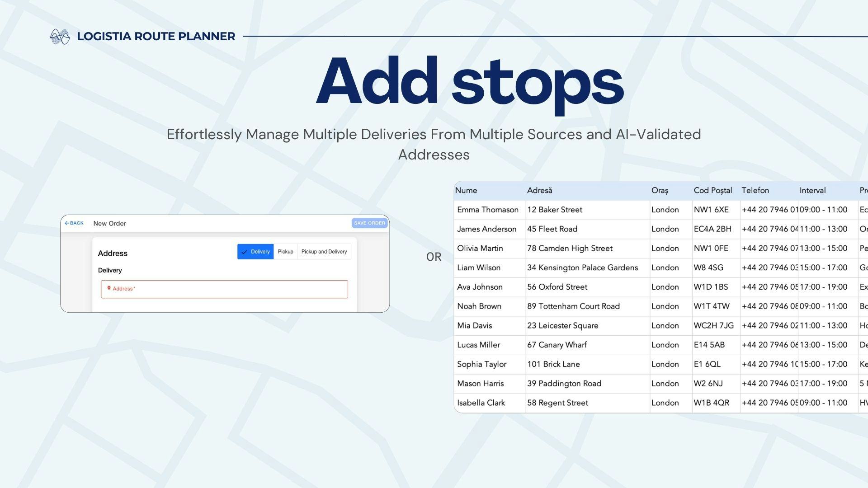This screenshot has height=488, width=868.
Task: Click interval cell in Liam Wilson row
Action: click(828, 268)
